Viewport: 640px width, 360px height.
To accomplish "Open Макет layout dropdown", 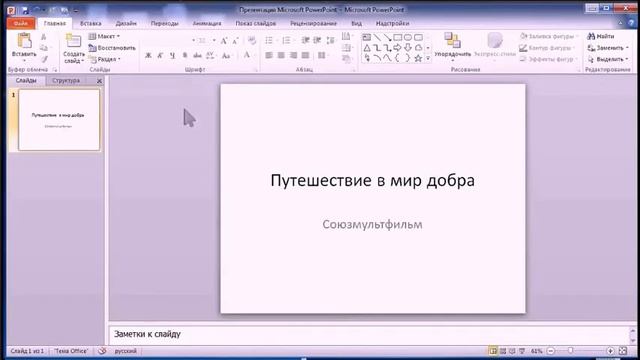I will [104, 36].
